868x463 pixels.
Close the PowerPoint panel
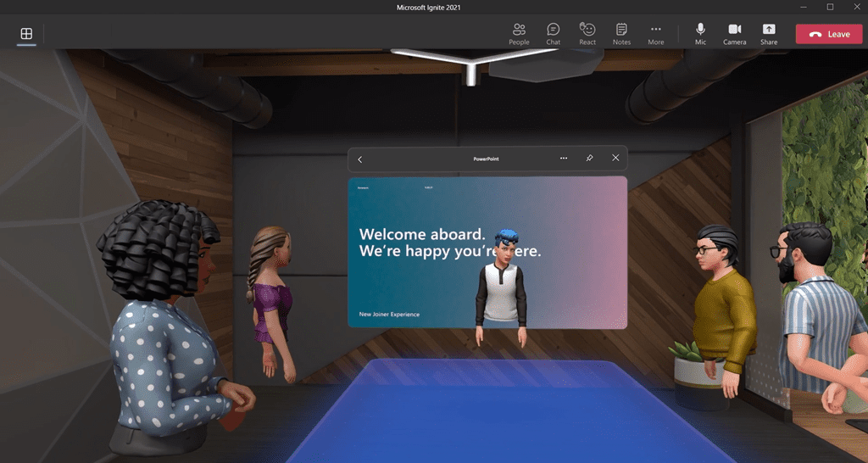tap(615, 159)
